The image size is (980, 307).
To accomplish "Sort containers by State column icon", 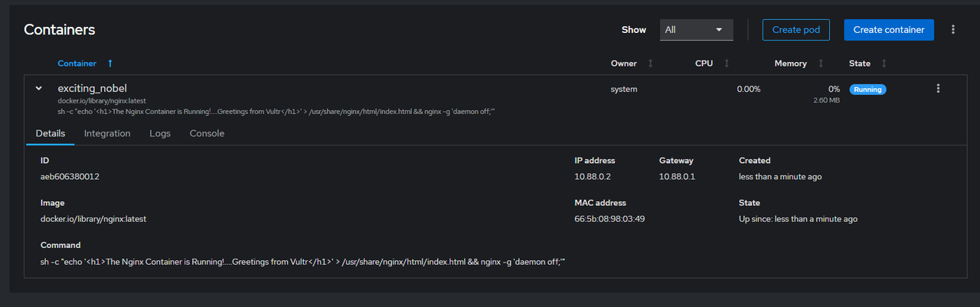I will [x=884, y=64].
